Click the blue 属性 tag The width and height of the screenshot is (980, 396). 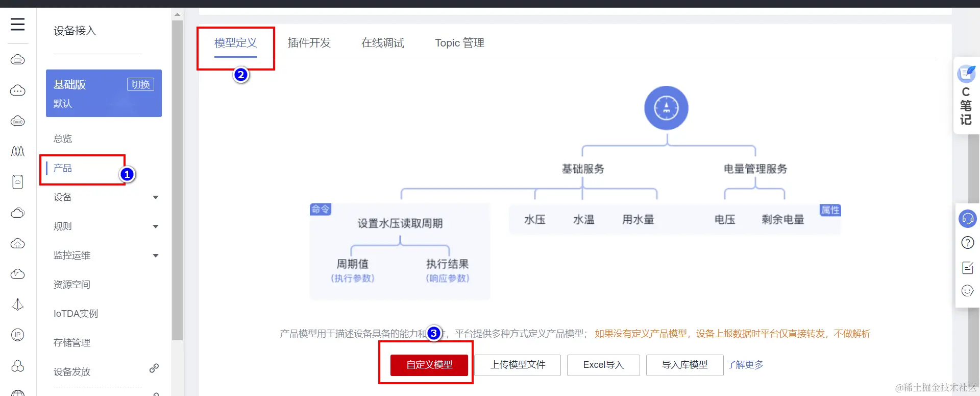(x=830, y=210)
